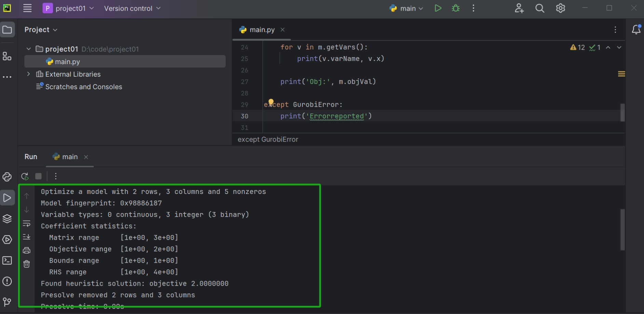Open the Structure tool window icon
Viewport: 644px width, 314px height.
[7, 56]
